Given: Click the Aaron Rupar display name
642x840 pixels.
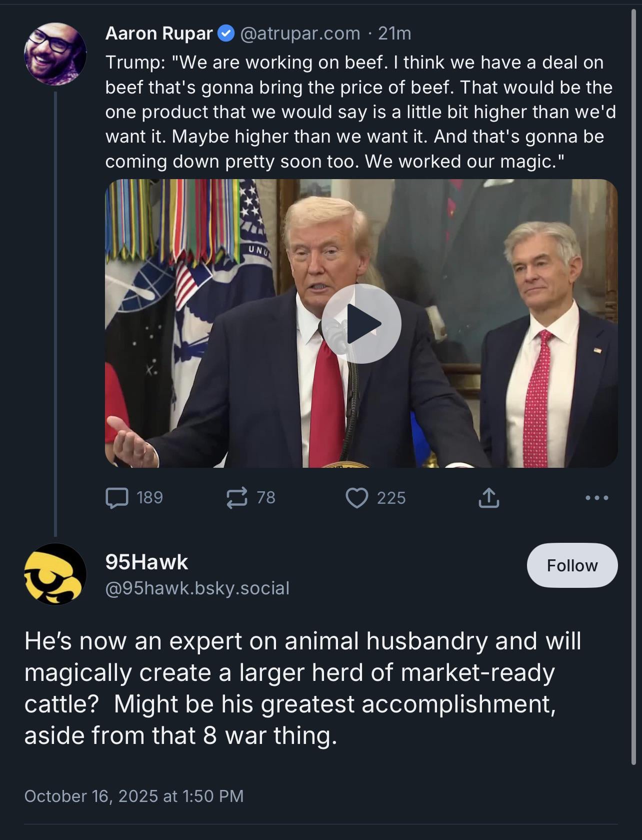Looking at the screenshot, I should click(x=159, y=34).
